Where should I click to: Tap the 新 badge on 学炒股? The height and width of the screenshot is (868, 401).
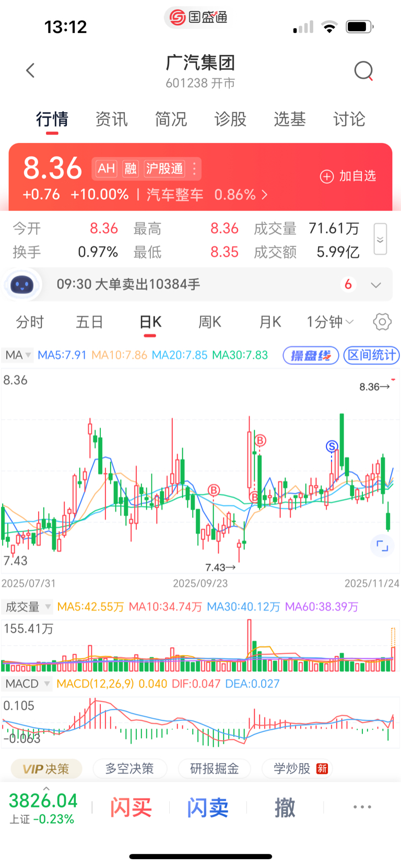pos(322,769)
